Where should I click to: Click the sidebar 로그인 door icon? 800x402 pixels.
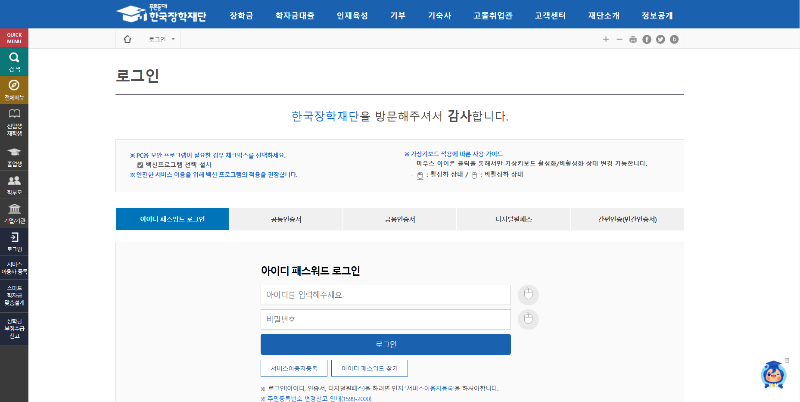(x=14, y=242)
